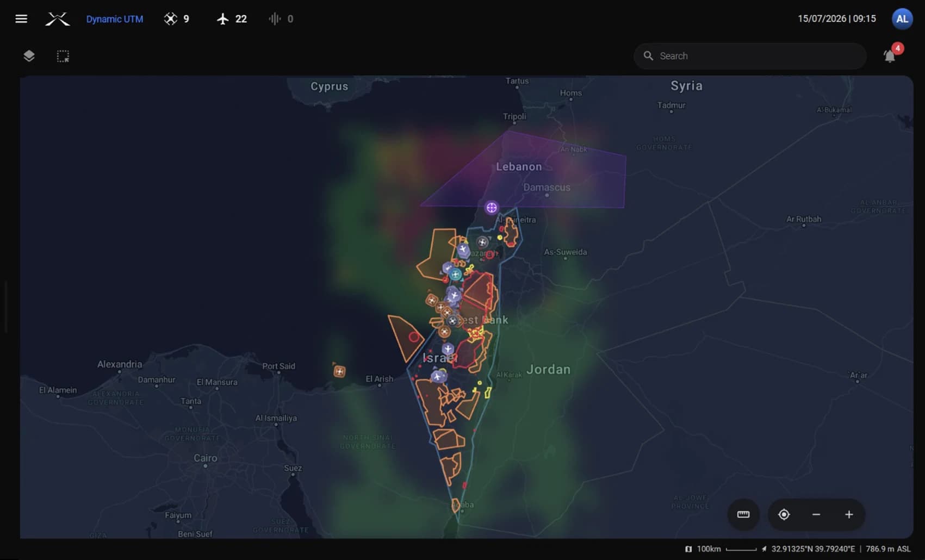Viewport: 925px width, 560px height.
Task: Click the Damascus city label
Action: click(547, 188)
